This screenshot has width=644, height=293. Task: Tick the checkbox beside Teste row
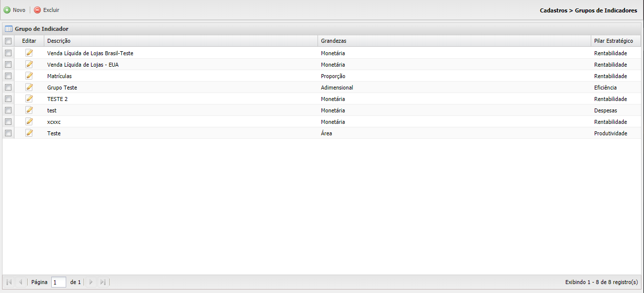(x=8, y=133)
